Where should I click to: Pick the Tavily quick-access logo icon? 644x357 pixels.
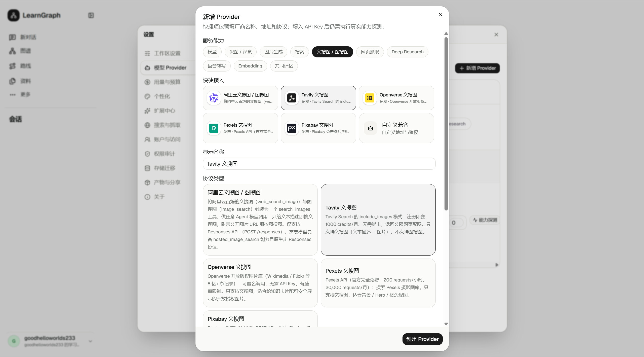click(292, 98)
